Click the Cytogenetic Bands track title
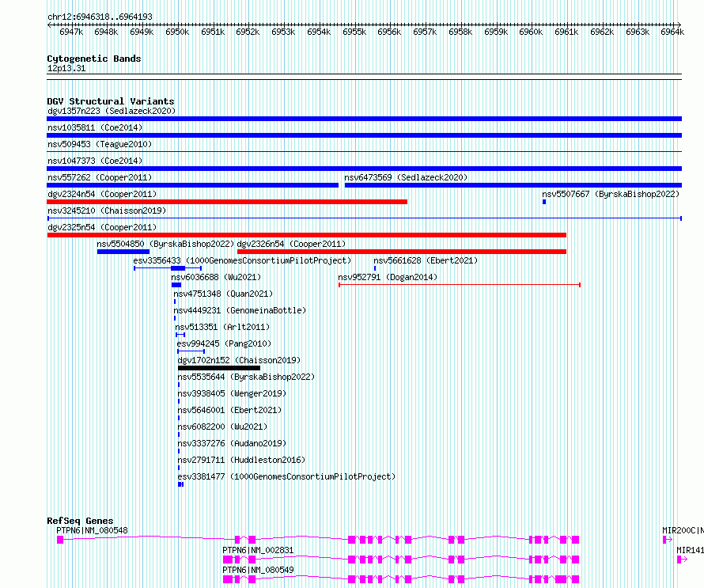The image size is (704, 588). (x=94, y=59)
